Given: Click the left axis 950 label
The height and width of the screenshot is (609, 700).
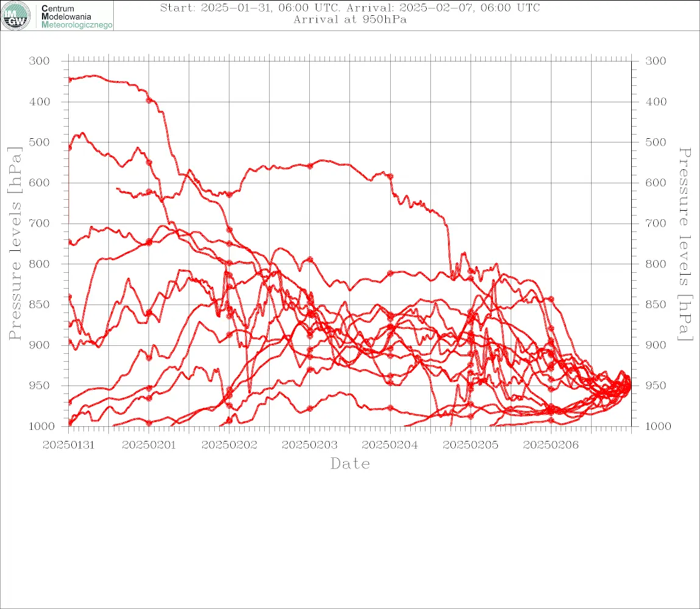Looking at the screenshot, I should coord(40,385).
